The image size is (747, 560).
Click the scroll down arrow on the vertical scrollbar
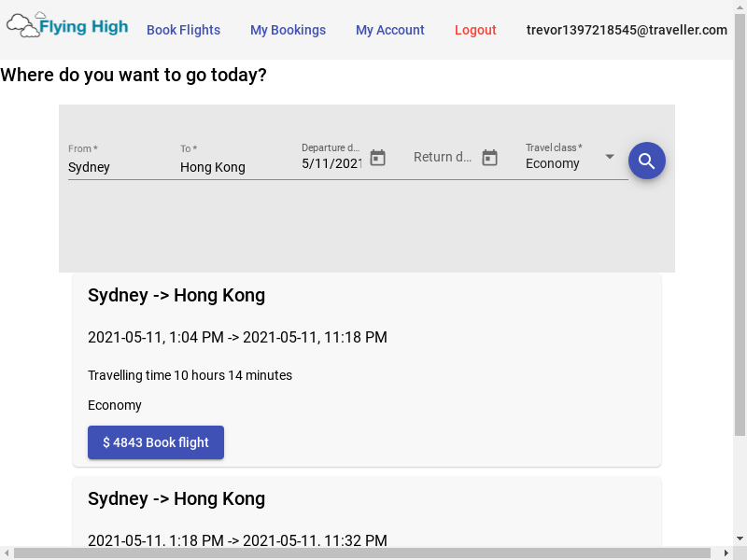[740, 539]
